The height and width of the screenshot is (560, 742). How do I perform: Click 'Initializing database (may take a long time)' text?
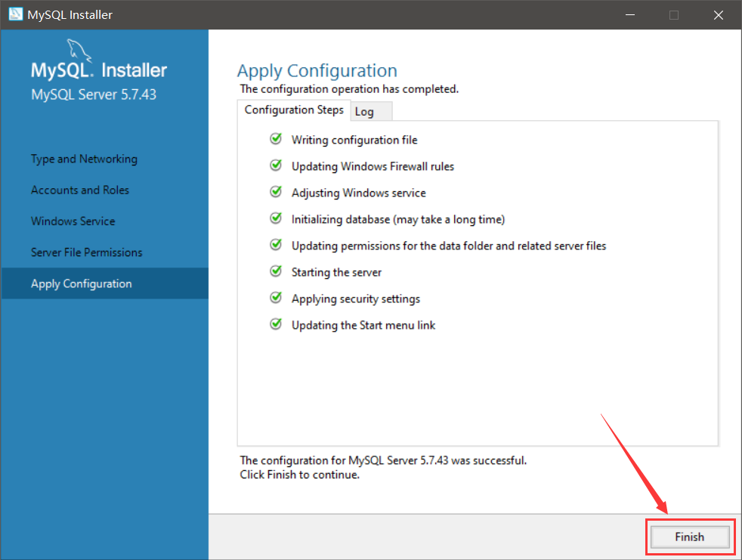pyautogui.click(x=398, y=220)
